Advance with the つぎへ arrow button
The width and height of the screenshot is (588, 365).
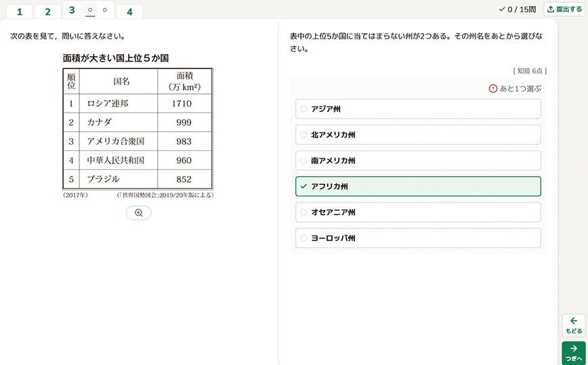coord(573,353)
